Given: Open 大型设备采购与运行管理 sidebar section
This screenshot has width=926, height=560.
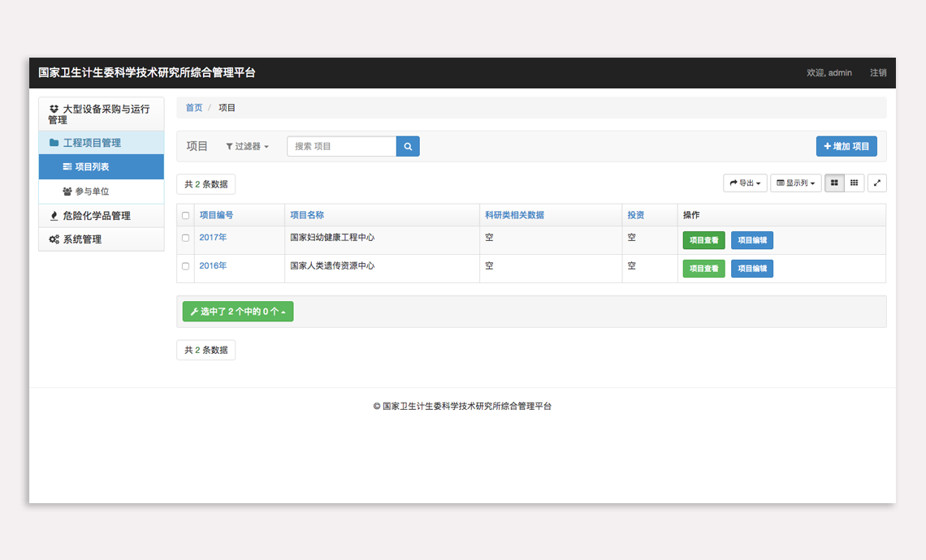Looking at the screenshot, I should 101,114.
